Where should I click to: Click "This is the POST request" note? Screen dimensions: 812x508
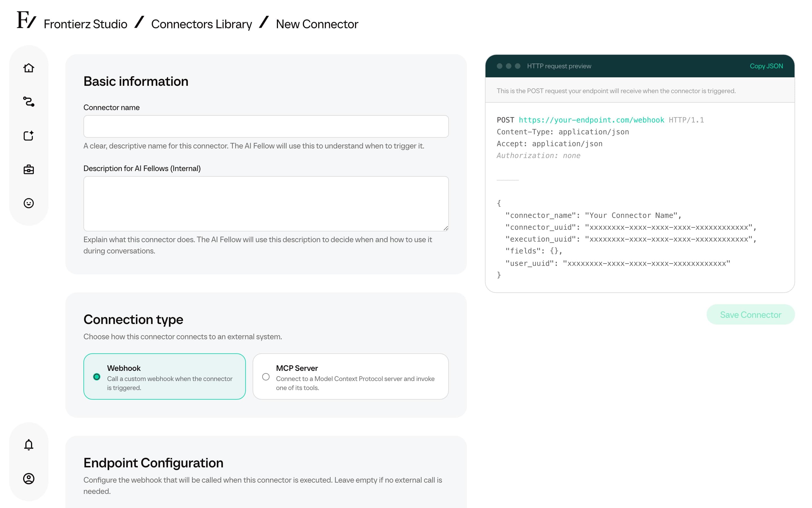point(616,91)
